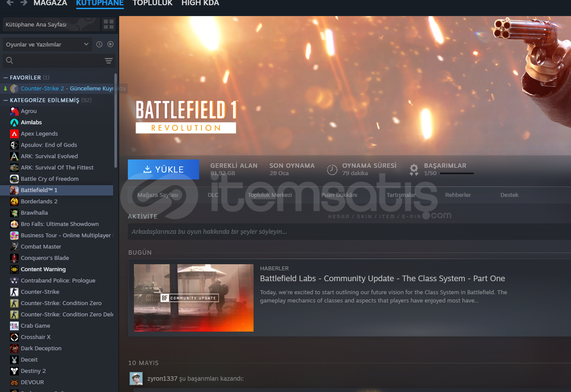Open advanced filter options icon
This screenshot has width=571, height=392.
pos(109,60)
